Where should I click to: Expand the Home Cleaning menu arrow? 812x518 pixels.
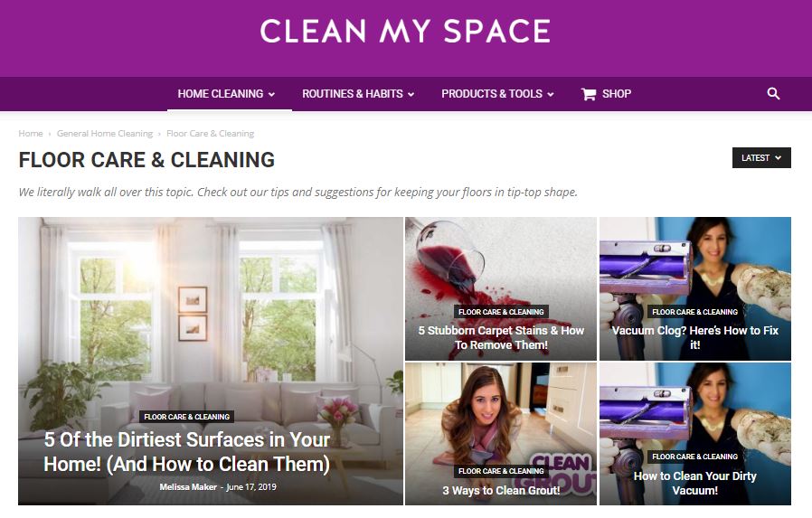(271, 94)
